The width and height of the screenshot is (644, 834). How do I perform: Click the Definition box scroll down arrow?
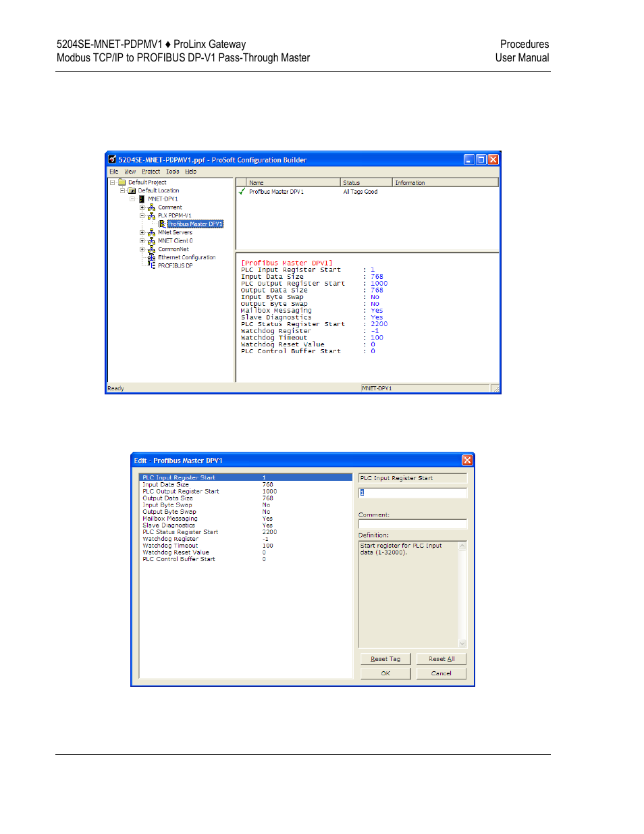[x=462, y=644]
